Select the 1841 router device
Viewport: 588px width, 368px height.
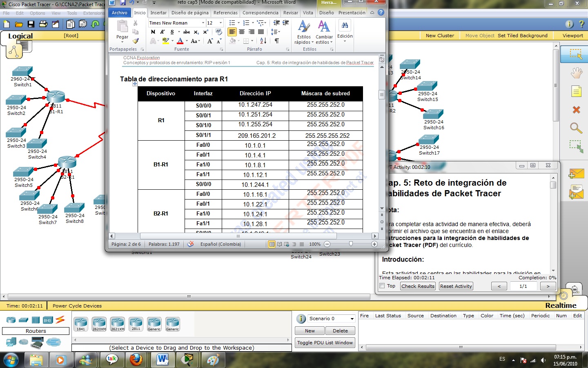[x=81, y=324]
